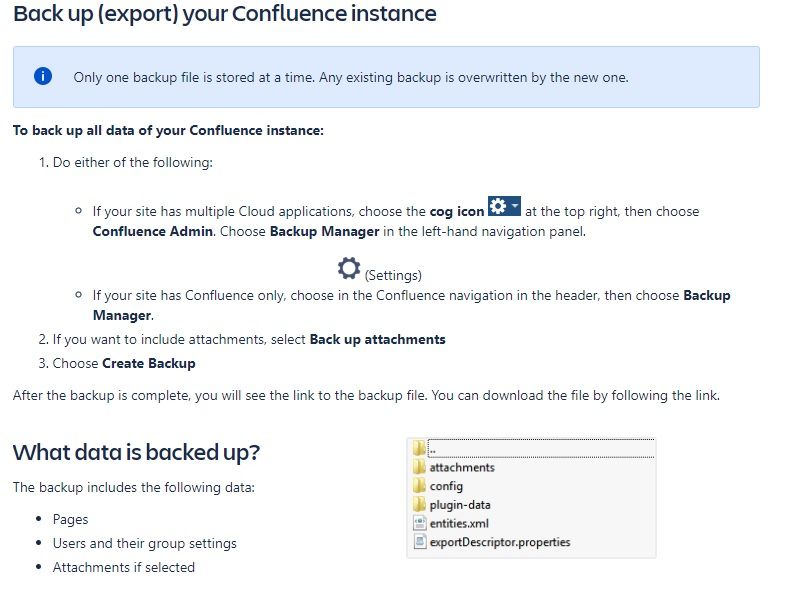Click the exportDescriptor.properties file icon
Viewport: 809px width, 608px height.
coord(419,541)
